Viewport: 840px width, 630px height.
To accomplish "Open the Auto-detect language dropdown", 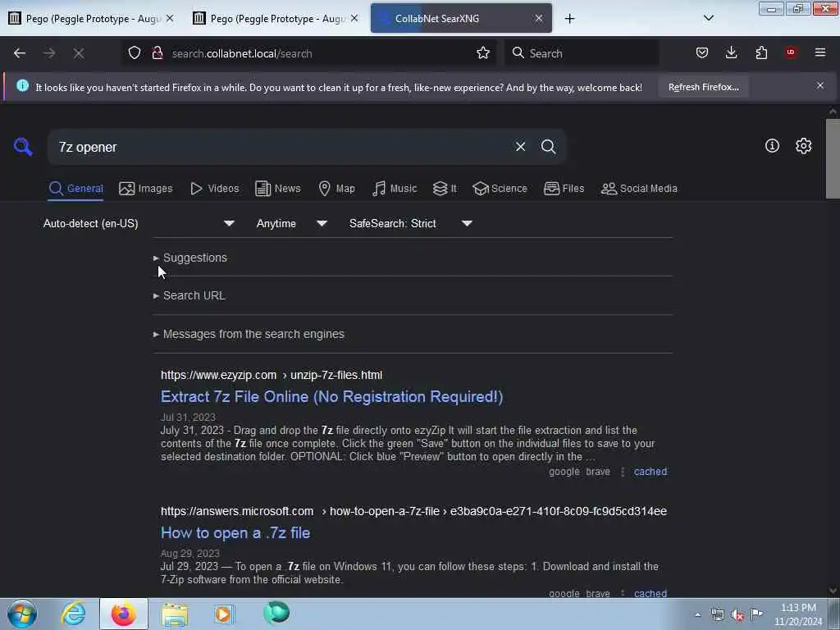I will (139, 223).
